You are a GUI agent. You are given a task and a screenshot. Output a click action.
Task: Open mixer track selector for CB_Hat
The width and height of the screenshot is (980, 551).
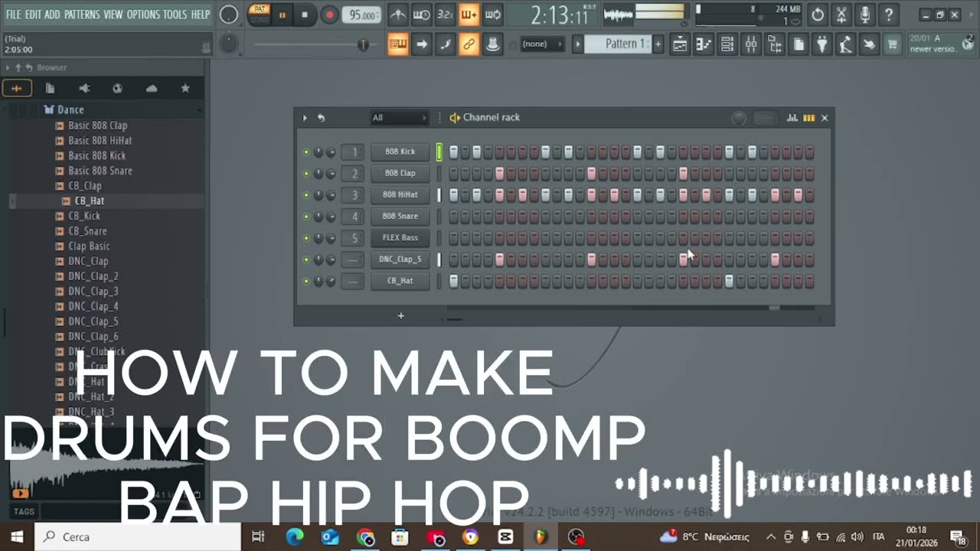[353, 281]
